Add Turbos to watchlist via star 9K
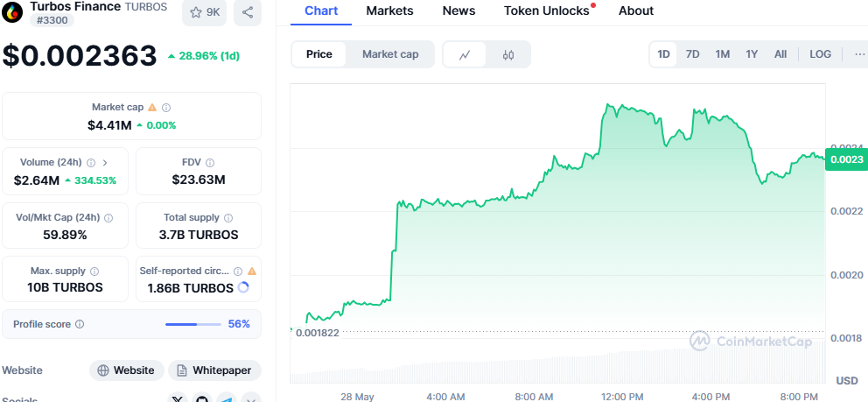Image resolution: width=868 pixels, height=402 pixels. (205, 12)
